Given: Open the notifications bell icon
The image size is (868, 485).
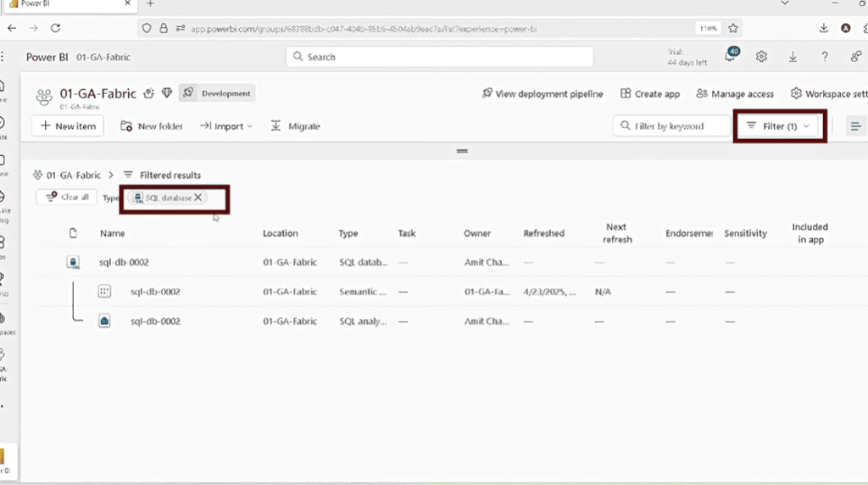Looking at the screenshot, I should [731, 55].
